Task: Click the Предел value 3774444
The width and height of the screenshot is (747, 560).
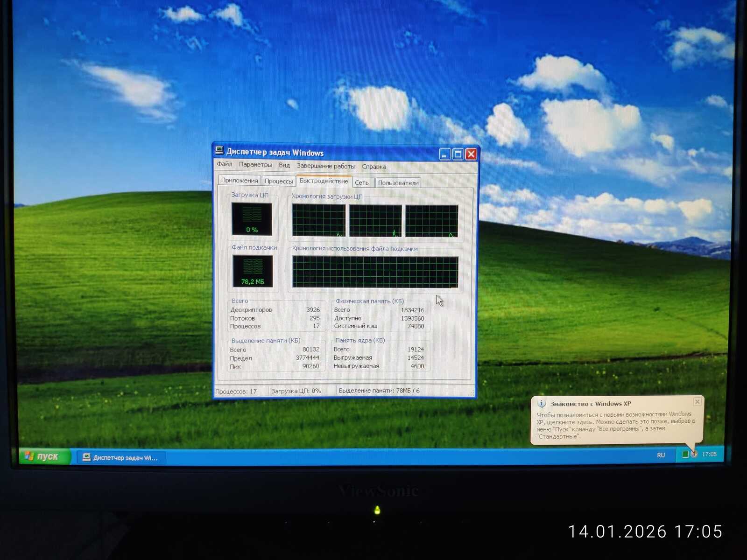Action: tap(308, 358)
